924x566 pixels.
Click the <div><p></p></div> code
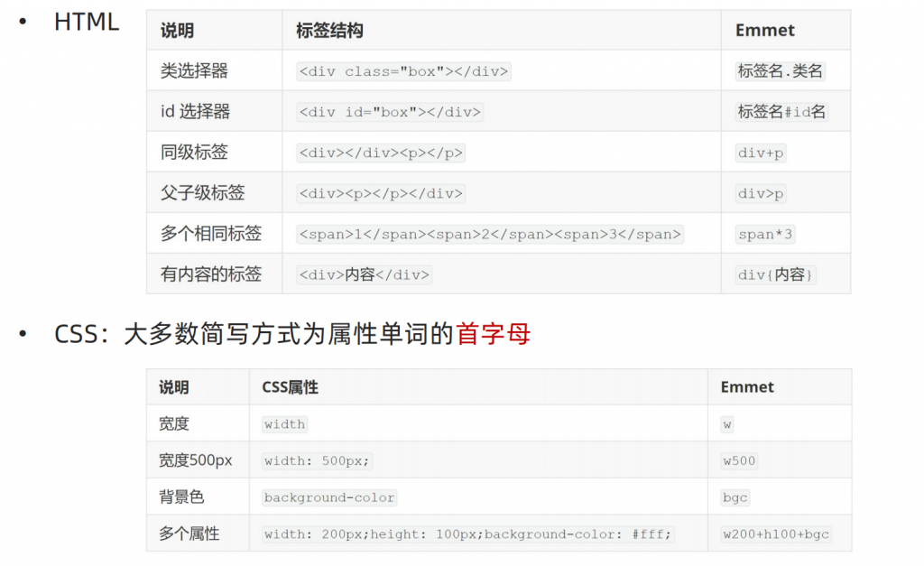(381, 193)
